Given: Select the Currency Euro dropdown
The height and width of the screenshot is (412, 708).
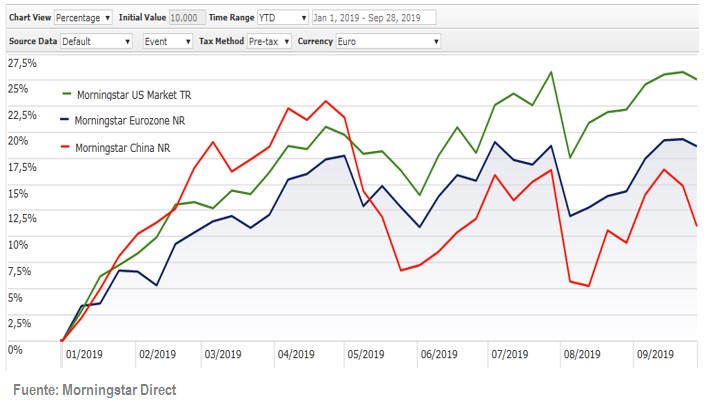Looking at the screenshot, I should coord(388,42).
